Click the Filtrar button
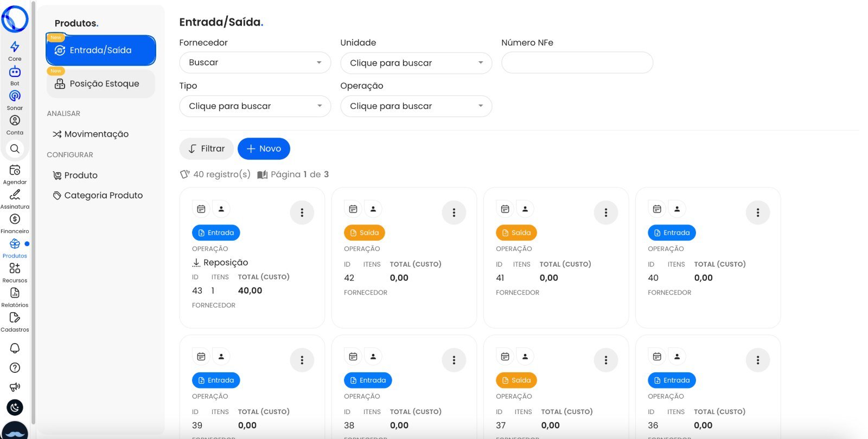The width and height of the screenshot is (868, 439). coord(207,149)
